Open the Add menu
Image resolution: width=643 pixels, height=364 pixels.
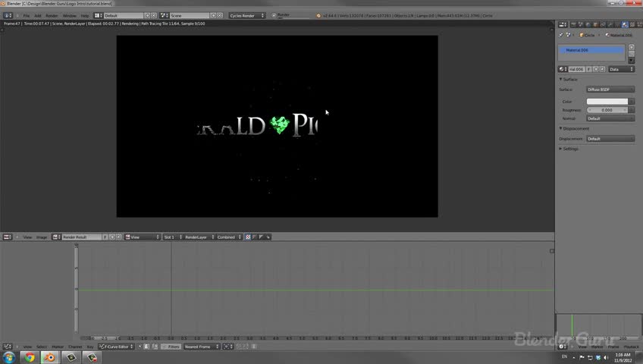(x=38, y=16)
